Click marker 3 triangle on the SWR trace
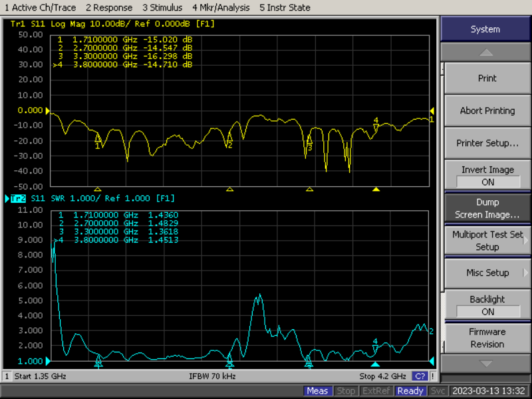Screen dimensions: 532x399 (309, 361)
